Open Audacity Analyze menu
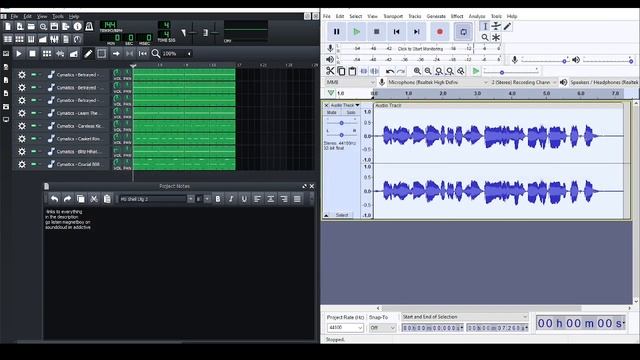 477,16
